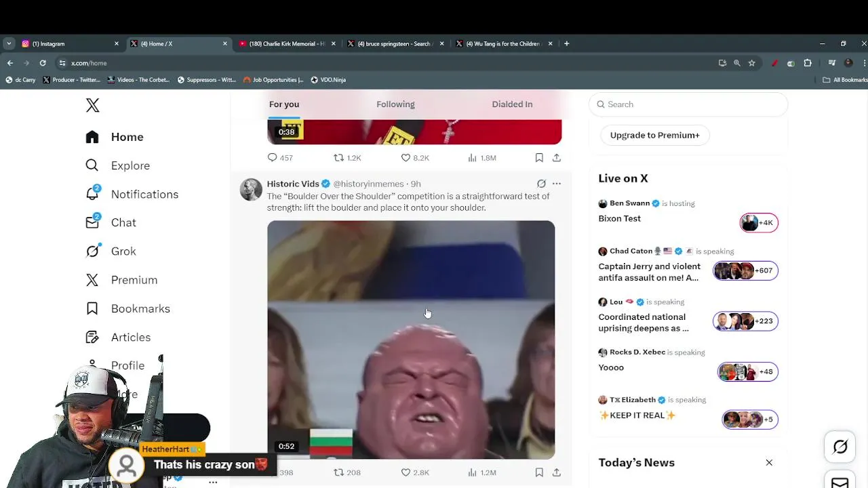The height and width of the screenshot is (488, 868).
Task: Bookmark the Historic Vids post
Action: pyautogui.click(x=539, y=472)
